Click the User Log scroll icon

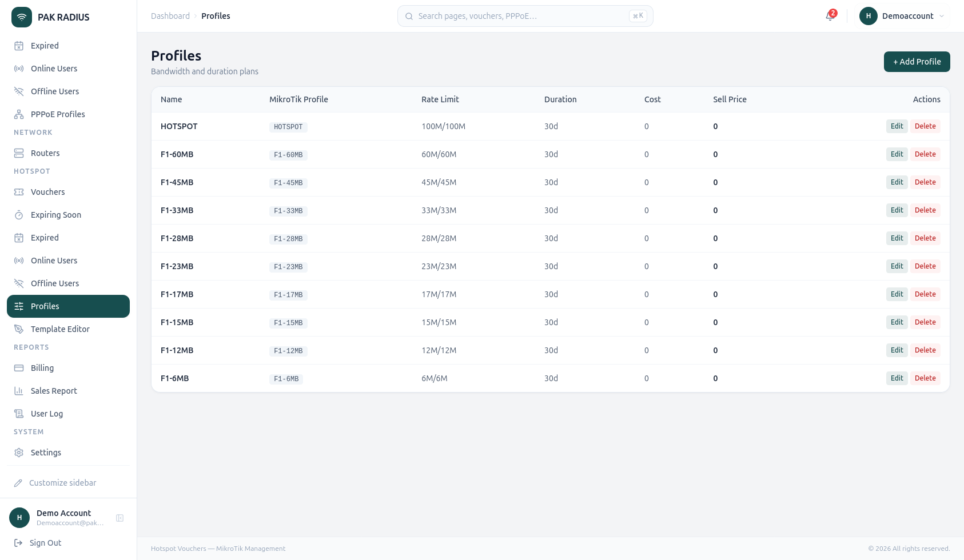click(x=19, y=414)
